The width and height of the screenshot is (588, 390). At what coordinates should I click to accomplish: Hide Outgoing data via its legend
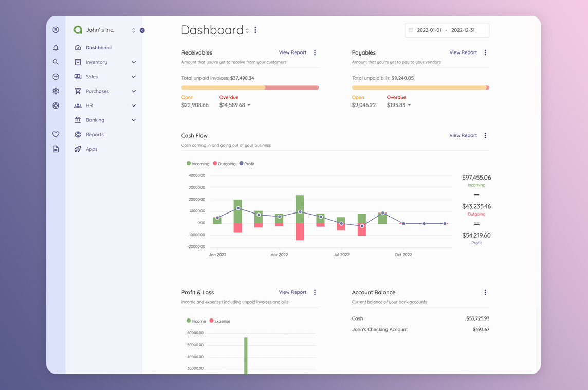(224, 163)
